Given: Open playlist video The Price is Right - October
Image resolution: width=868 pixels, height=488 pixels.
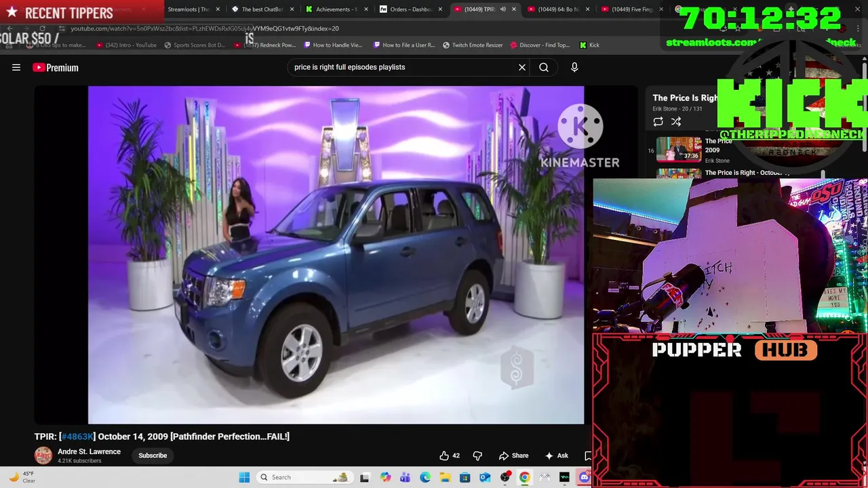Looking at the screenshot, I should pyautogui.click(x=746, y=173).
